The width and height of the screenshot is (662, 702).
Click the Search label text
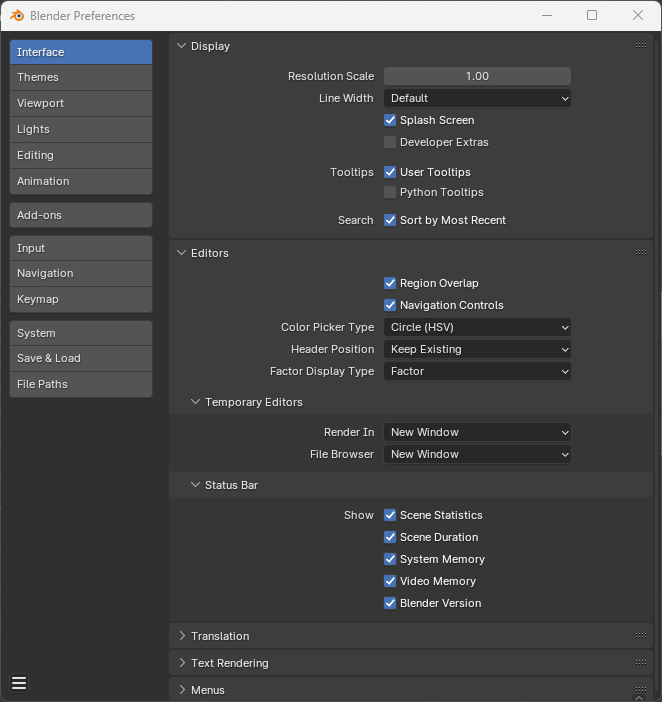[x=355, y=220]
